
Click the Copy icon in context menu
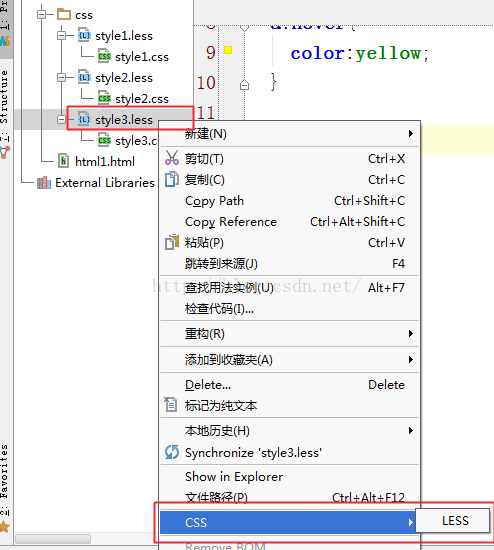(172, 180)
